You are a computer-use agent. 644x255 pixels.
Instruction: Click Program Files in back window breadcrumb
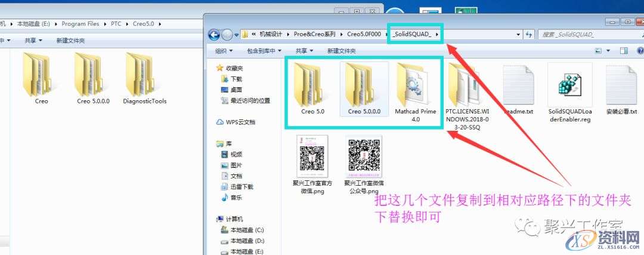pyautogui.click(x=80, y=24)
